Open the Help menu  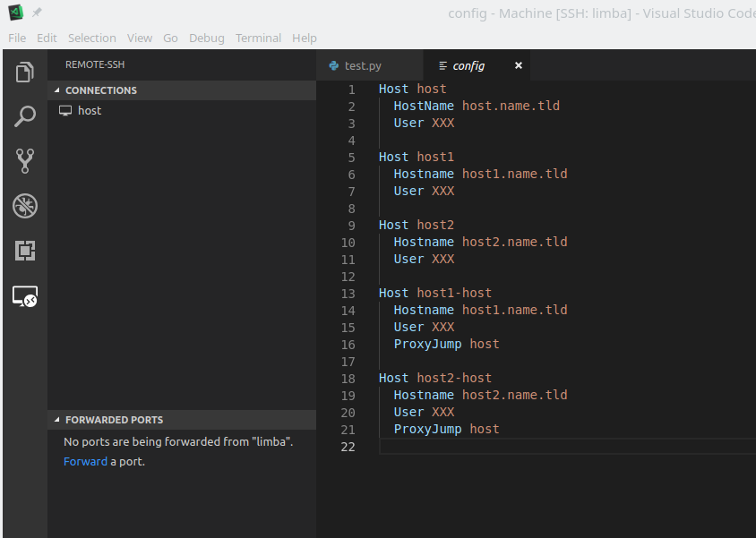tap(305, 38)
